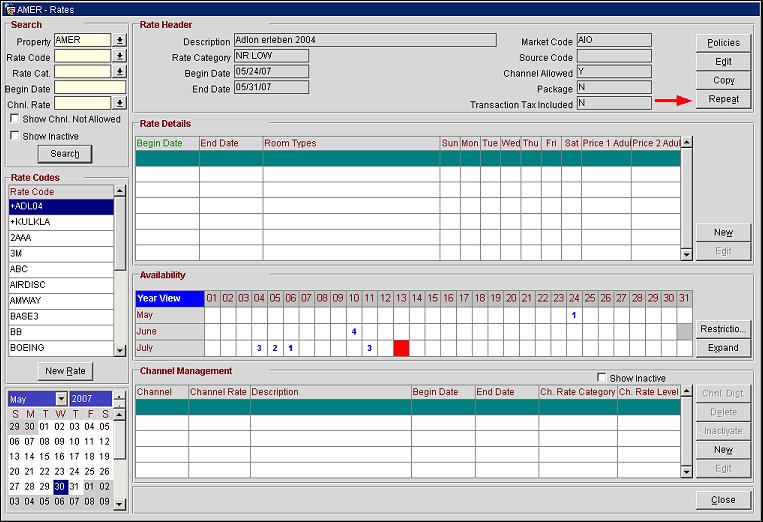The width and height of the screenshot is (763, 522).
Task: Open the Policies button
Action: pyautogui.click(x=723, y=43)
